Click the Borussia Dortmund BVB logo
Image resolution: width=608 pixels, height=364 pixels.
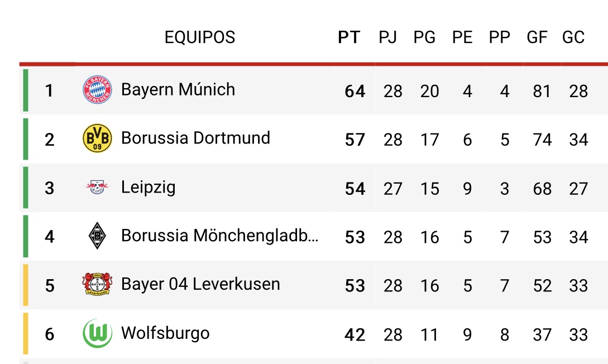[97, 138]
